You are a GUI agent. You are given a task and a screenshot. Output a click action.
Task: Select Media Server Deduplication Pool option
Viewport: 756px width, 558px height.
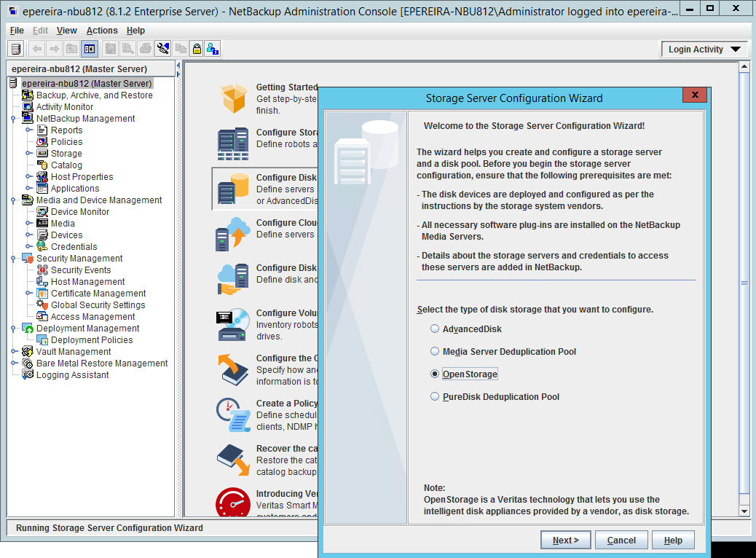pos(435,352)
